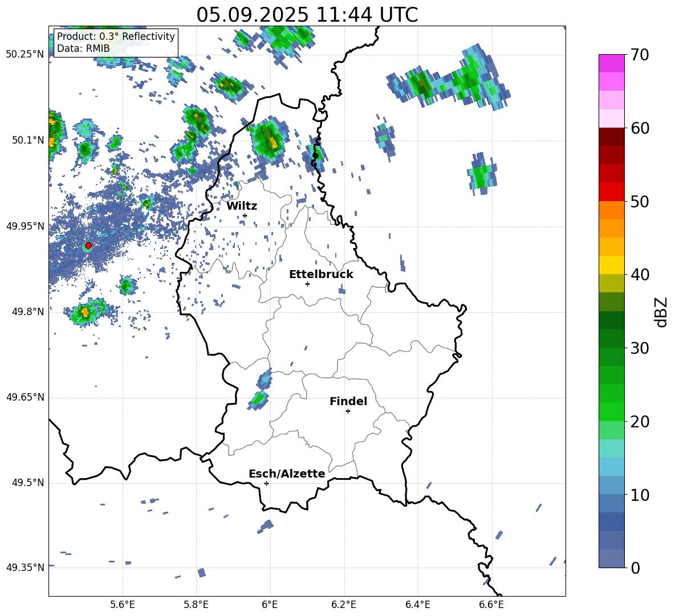The width and height of the screenshot is (675, 616).
Task: Pick the yellow swatch at 40 dBZ
Action: click(611, 265)
